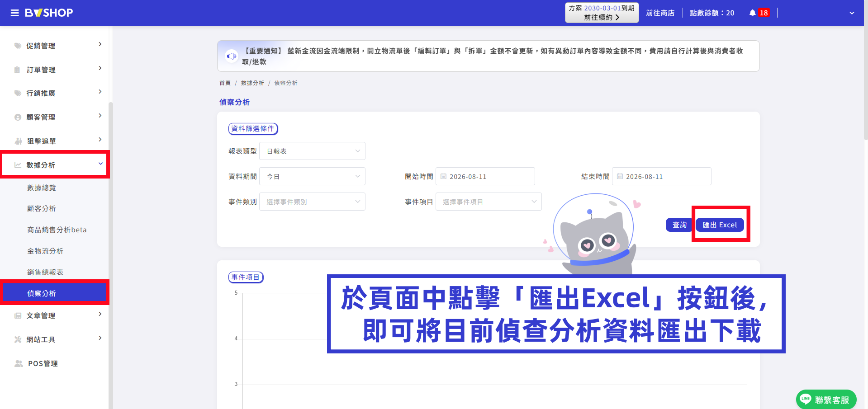This screenshot has height=409, width=868.
Task: Click the 匯出 Excel button
Action: click(x=720, y=225)
